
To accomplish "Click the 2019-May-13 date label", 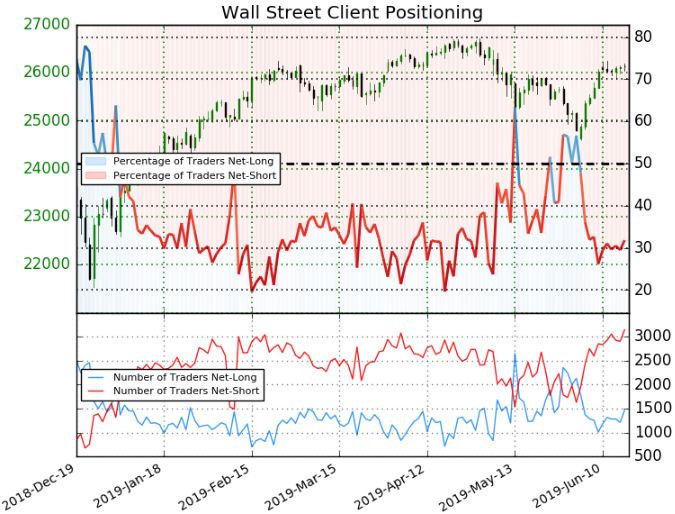I will [477, 488].
